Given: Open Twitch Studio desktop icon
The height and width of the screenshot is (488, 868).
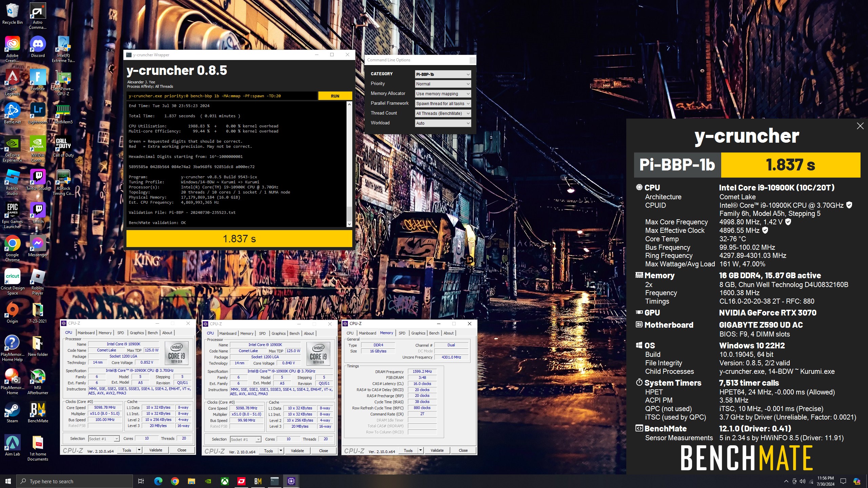Looking at the screenshot, I should click(38, 180).
